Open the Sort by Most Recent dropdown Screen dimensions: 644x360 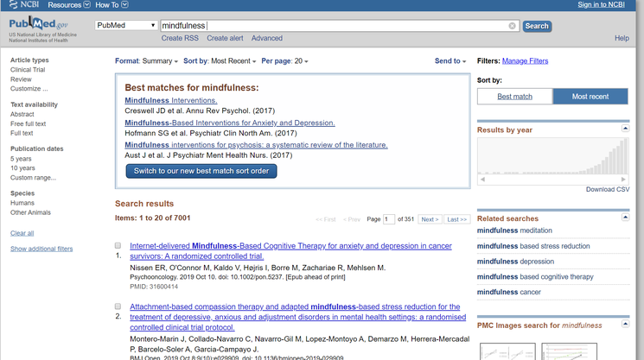click(x=220, y=61)
